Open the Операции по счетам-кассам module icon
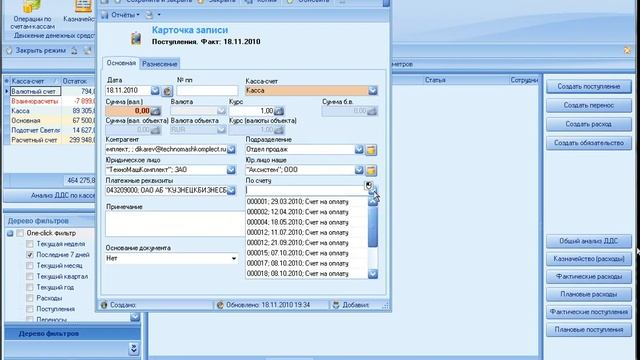Image resolution: width=640 pixels, height=360 pixels. coord(32,14)
